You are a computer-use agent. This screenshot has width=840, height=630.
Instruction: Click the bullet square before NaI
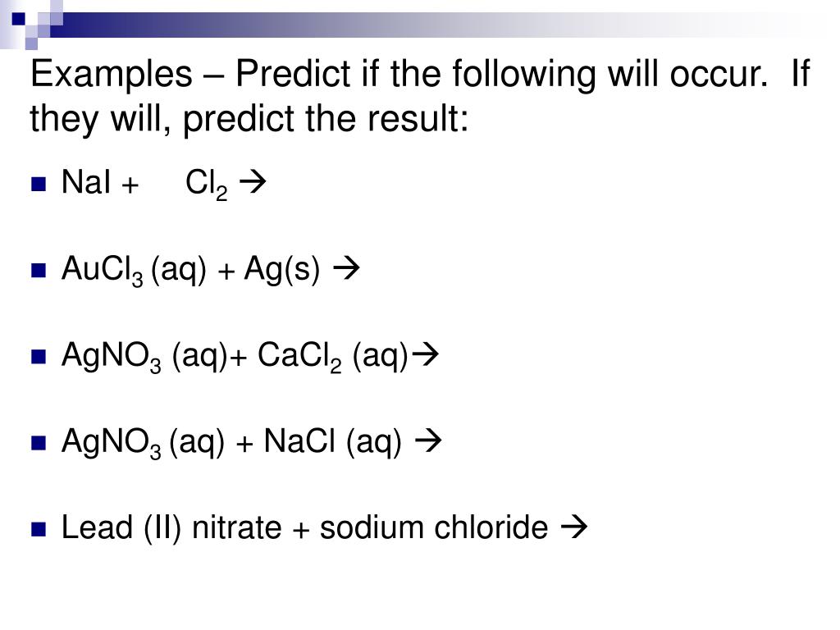(38, 185)
